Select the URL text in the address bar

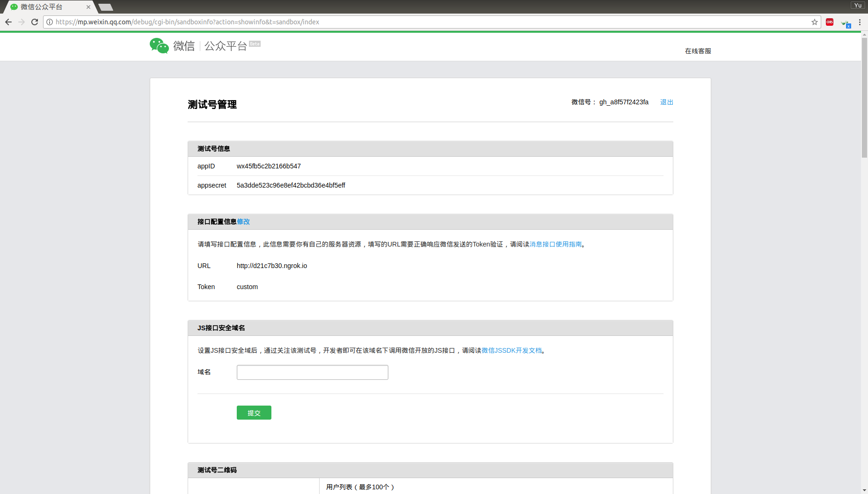pos(187,22)
